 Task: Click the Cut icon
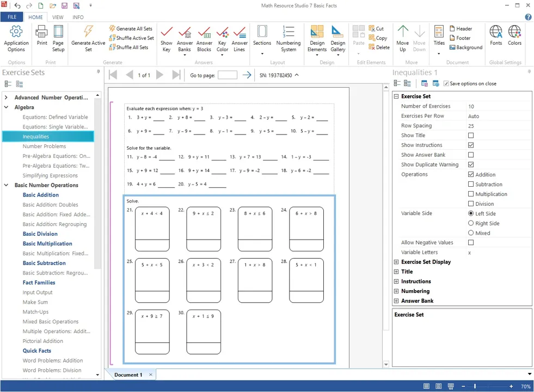coord(372,29)
